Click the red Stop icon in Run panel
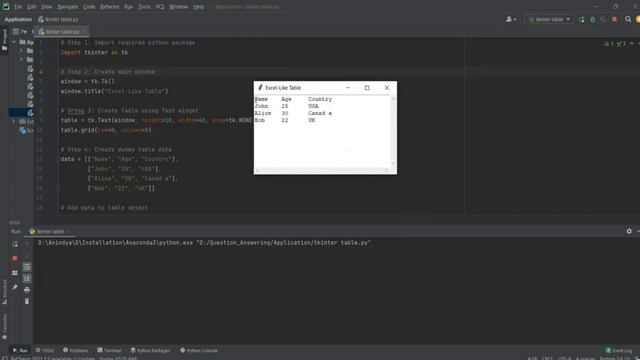The width and height of the screenshot is (640, 360). [x=15, y=258]
